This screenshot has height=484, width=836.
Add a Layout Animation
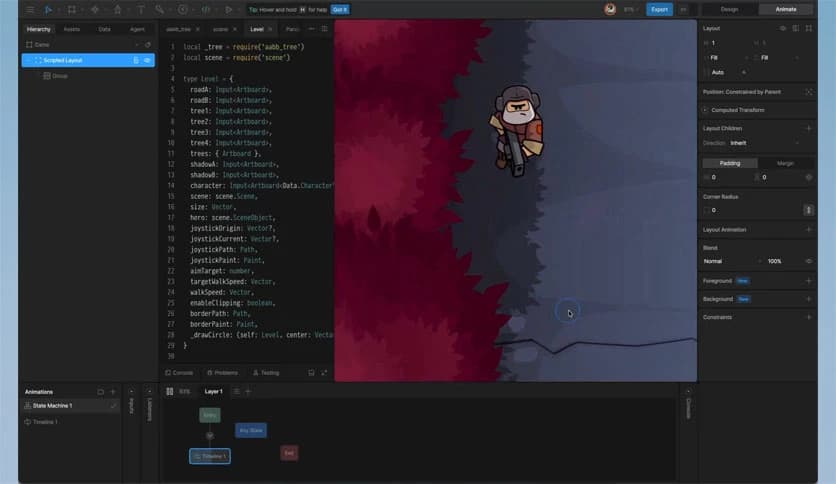808,230
